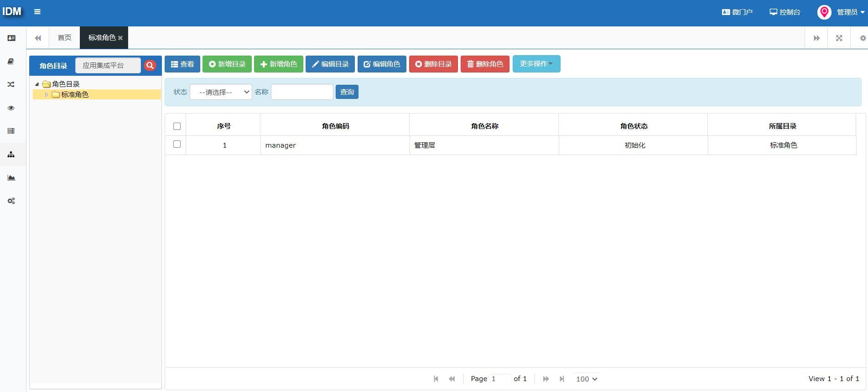Viewport: 868px width, 392px height.
Task: Open the shuffle arrows sidebar icon
Action: (x=11, y=84)
